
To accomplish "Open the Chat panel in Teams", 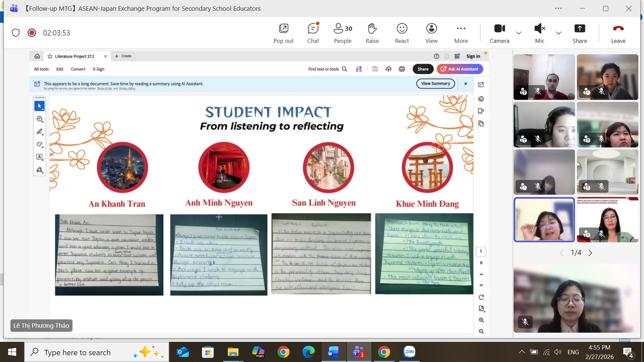I will click(x=313, y=33).
